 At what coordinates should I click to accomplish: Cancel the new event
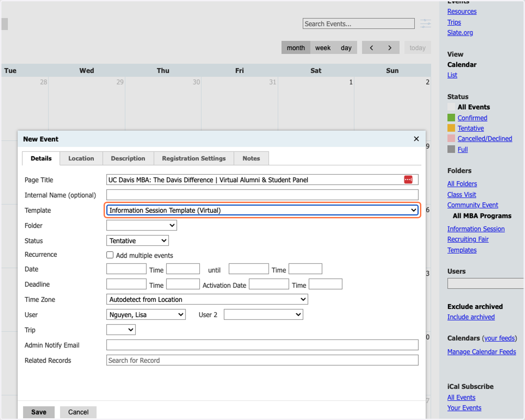[78, 412]
